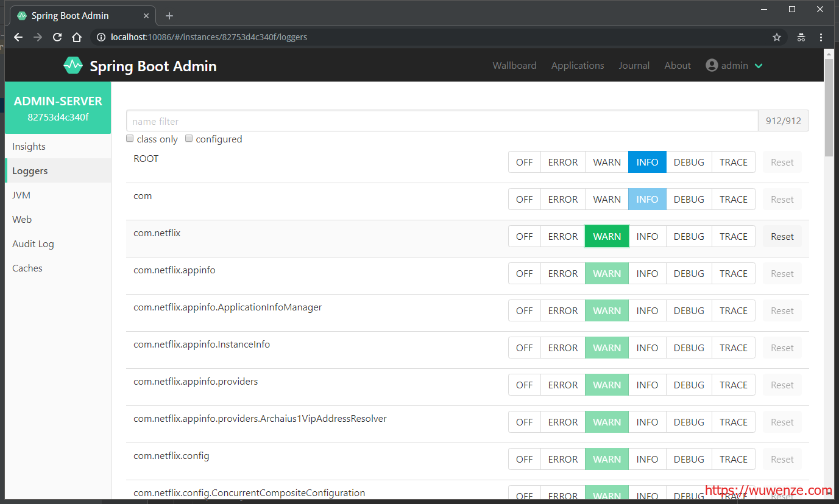Open the Journal navigation item
This screenshot has height=504, width=839.
pos(634,65)
